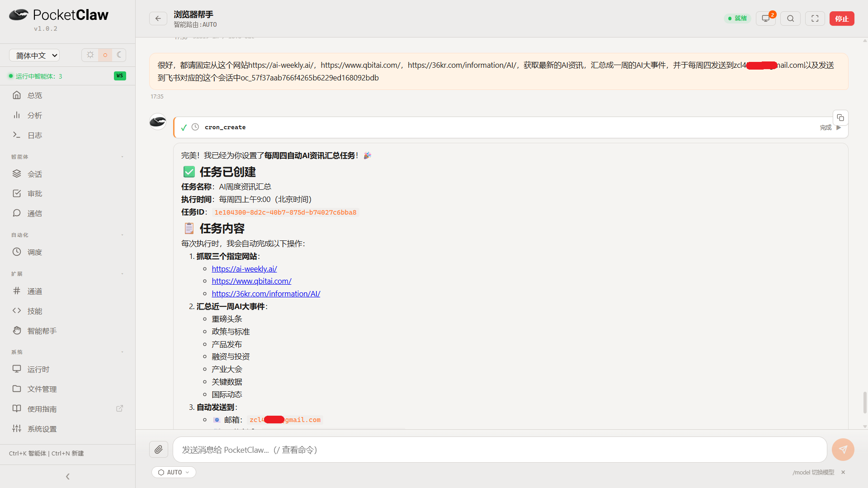Open the 运行时 sidebar item
Viewport: 868px width, 488px height.
68,369
